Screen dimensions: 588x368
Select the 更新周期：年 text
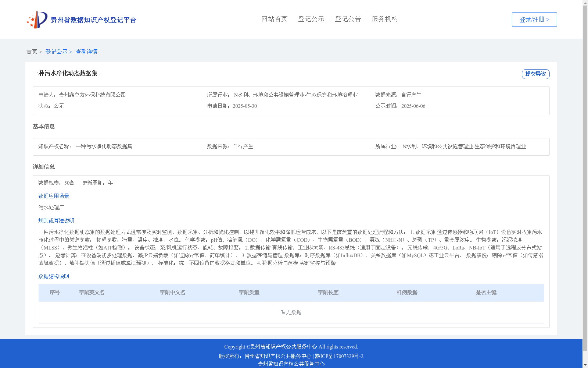pos(97,183)
